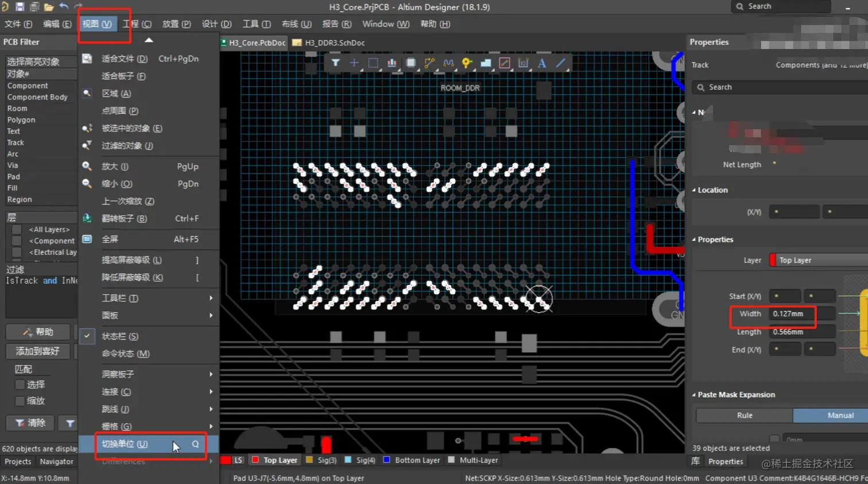Open a file with the folder icon
This screenshot has width=868, height=484.
tap(49, 7)
